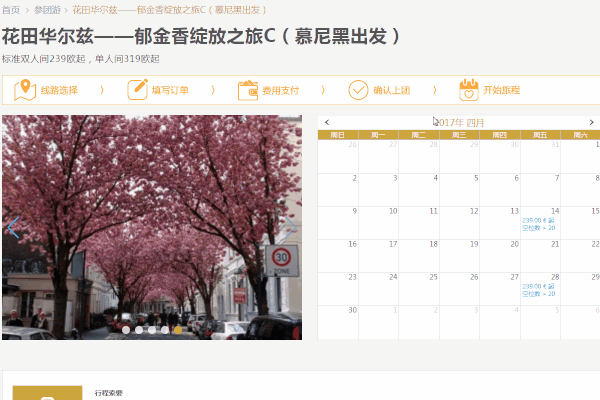Open the 首页 breadcrumb link
Image resolution: width=600 pixels, height=400 pixels.
[11, 9]
